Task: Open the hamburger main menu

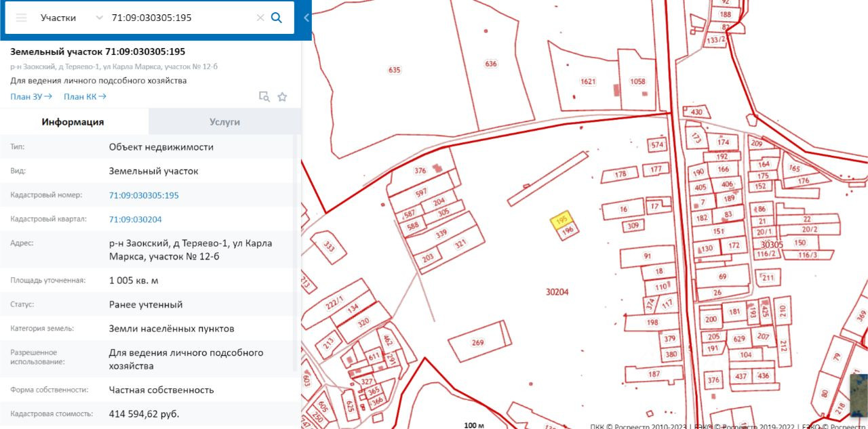Action: 21,18
